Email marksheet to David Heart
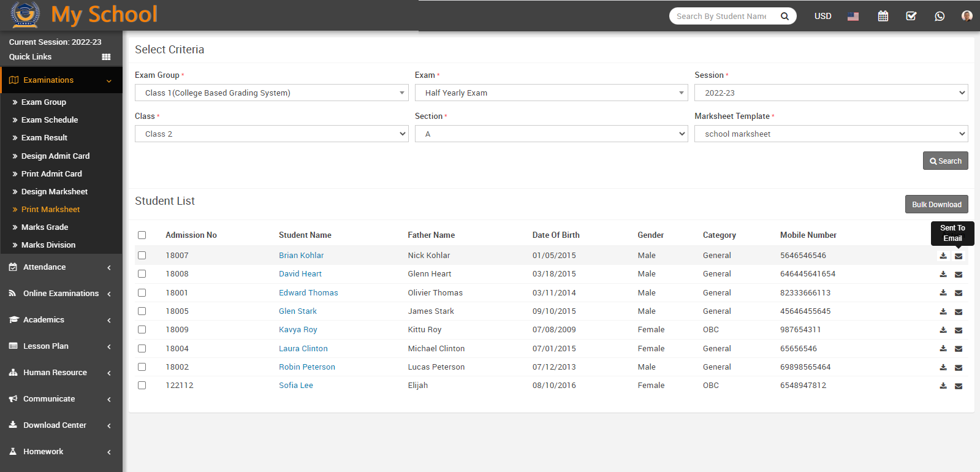This screenshot has height=472, width=980. 959,275
